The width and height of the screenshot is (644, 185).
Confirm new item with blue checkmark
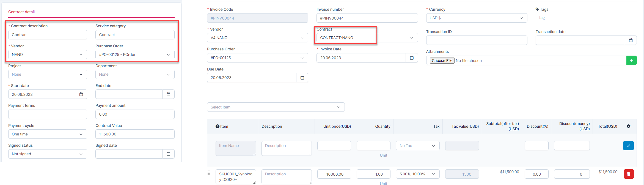click(628, 146)
